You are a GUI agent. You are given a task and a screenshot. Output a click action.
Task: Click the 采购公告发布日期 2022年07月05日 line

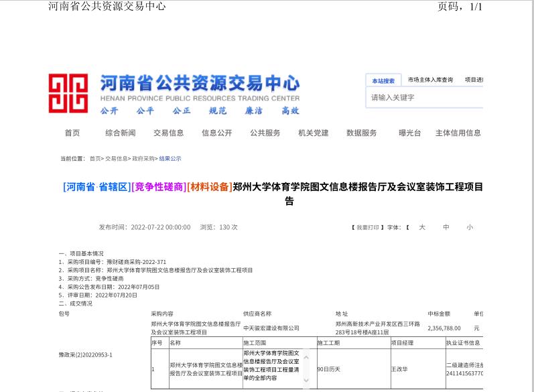coord(109,287)
